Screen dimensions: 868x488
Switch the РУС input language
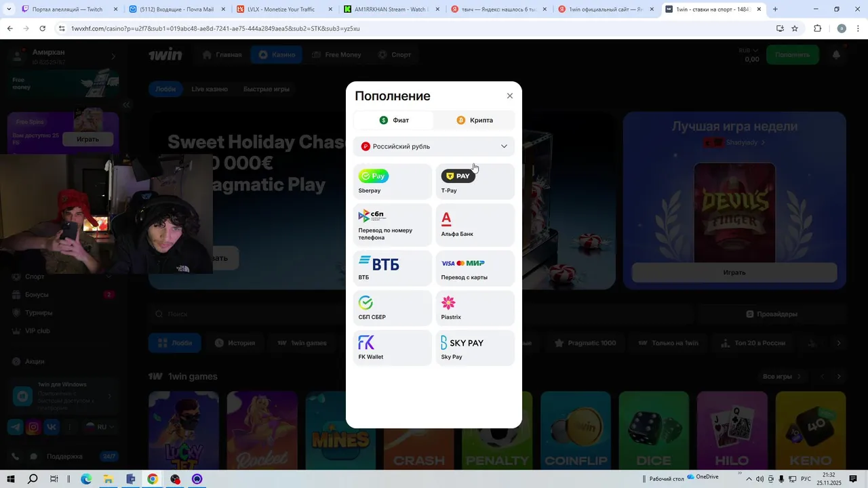806,479
